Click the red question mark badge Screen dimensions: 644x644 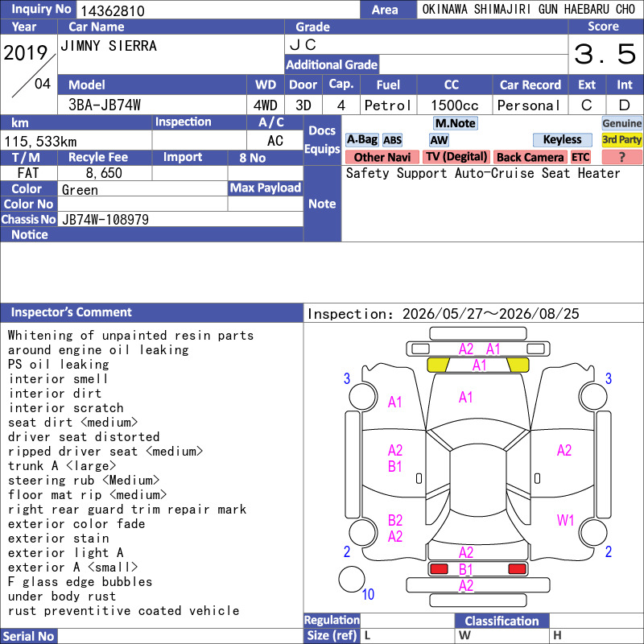(621, 157)
